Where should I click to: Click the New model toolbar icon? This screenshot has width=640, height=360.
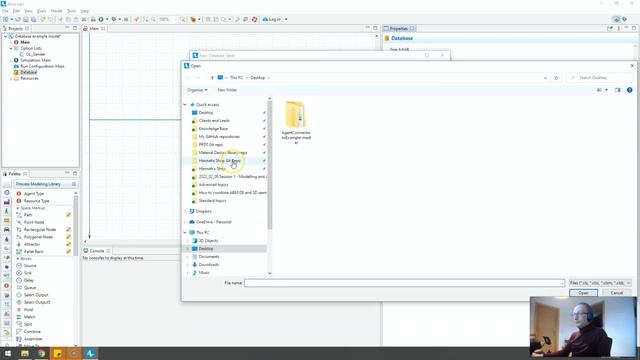tap(6, 19)
